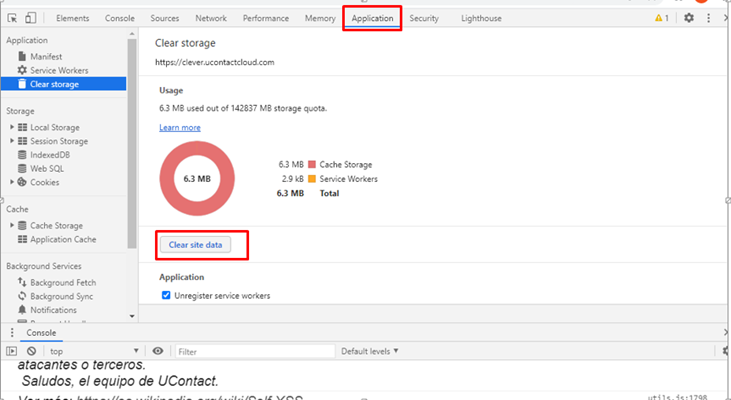The height and width of the screenshot is (400, 731).
Task: Click the eye live expression icon
Action: [158, 351]
